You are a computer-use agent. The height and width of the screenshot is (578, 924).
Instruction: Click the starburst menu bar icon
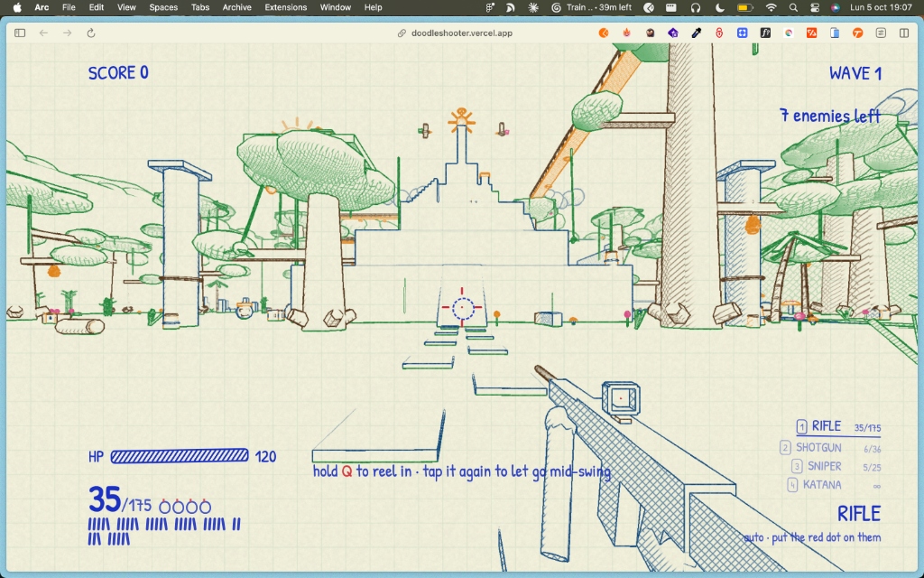[x=533, y=7]
